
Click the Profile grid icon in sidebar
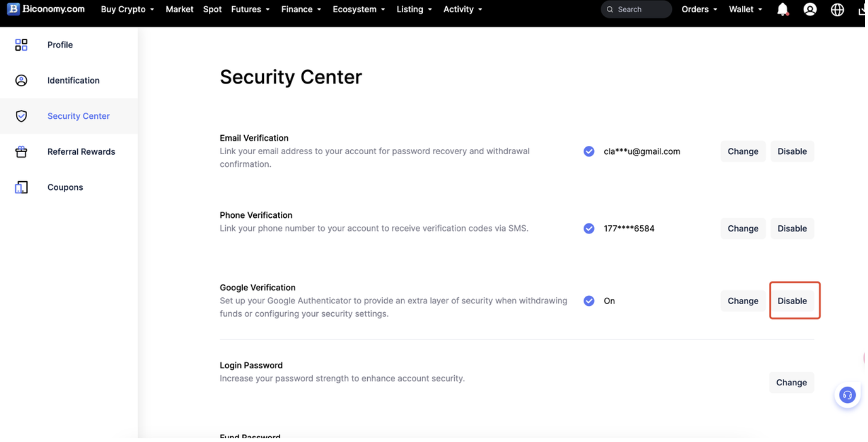(x=21, y=45)
